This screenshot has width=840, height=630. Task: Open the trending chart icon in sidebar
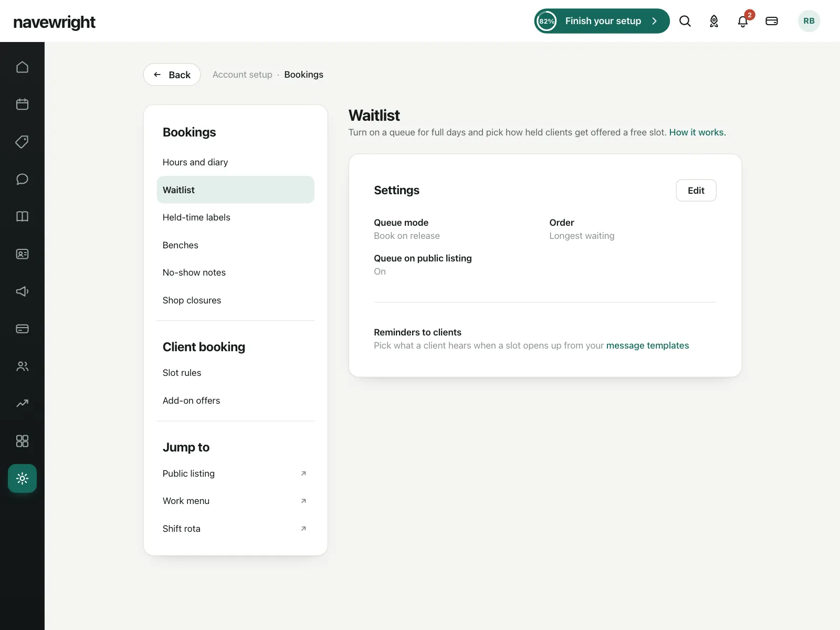point(22,404)
